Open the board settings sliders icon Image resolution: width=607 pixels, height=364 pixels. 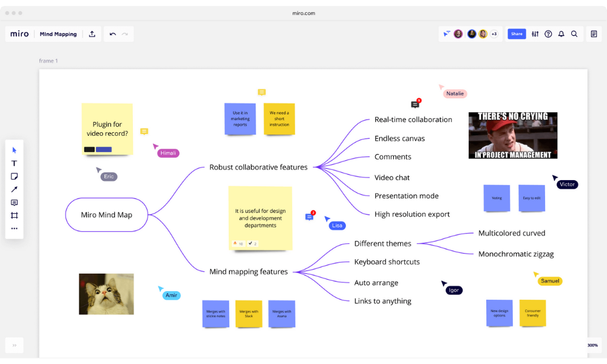tap(535, 34)
